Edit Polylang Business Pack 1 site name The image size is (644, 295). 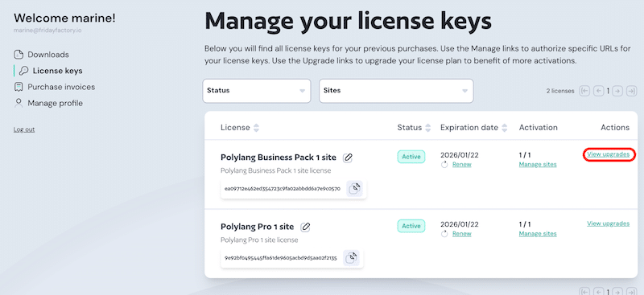tap(348, 157)
